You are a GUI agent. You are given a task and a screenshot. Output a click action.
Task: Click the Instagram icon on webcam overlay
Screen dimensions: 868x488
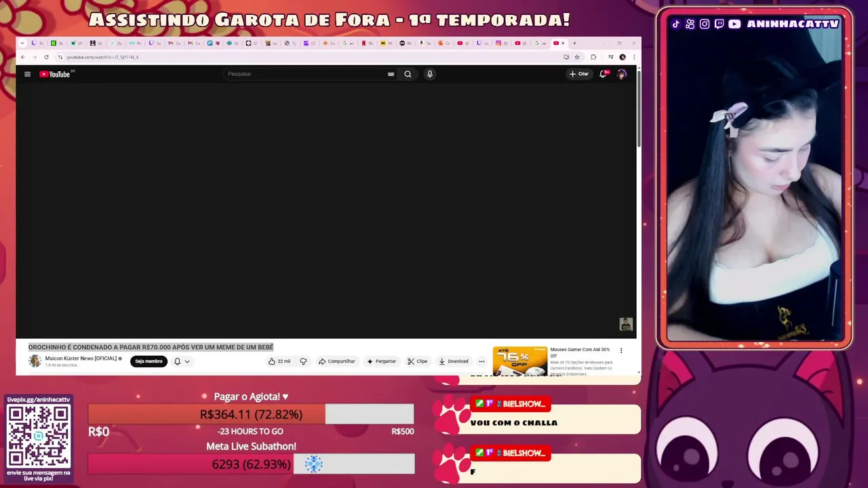point(705,24)
